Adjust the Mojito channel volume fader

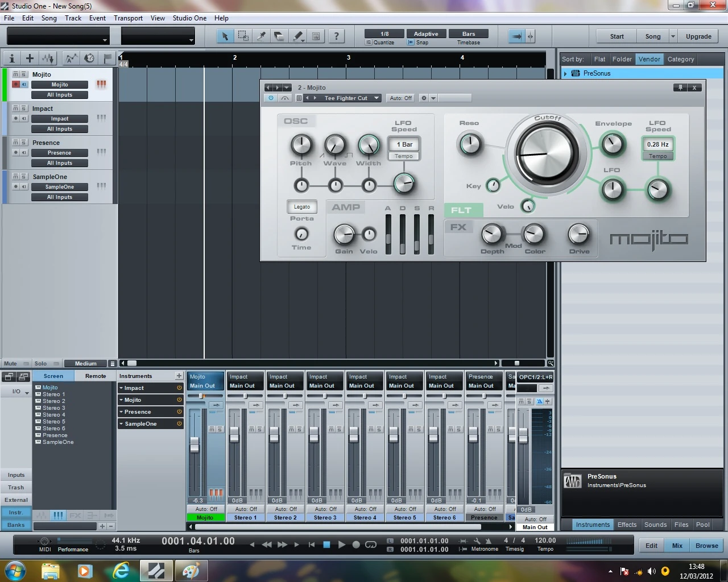[x=195, y=445]
